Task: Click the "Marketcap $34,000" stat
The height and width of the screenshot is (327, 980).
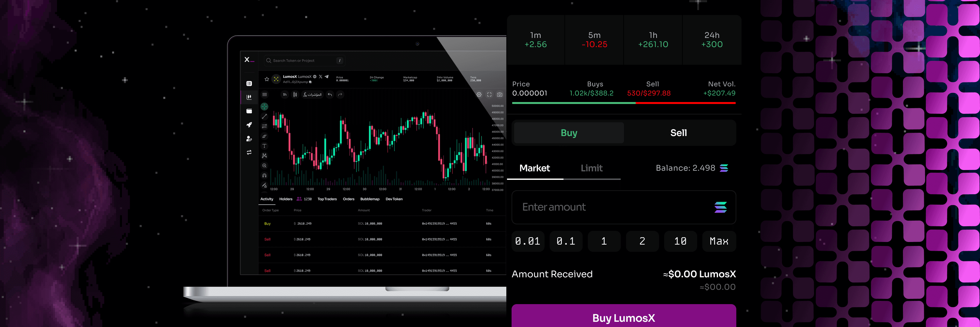Action: tap(410, 79)
